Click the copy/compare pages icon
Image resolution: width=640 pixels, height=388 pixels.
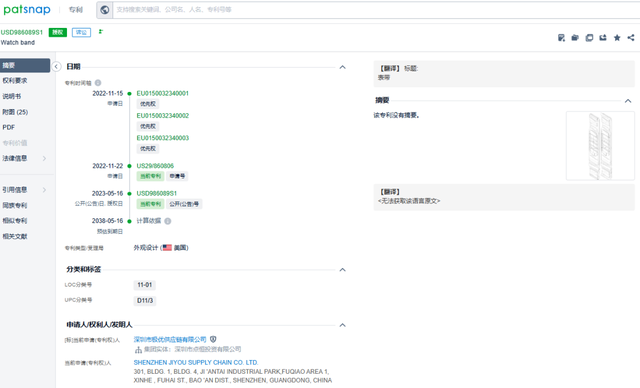[x=589, y=38]
